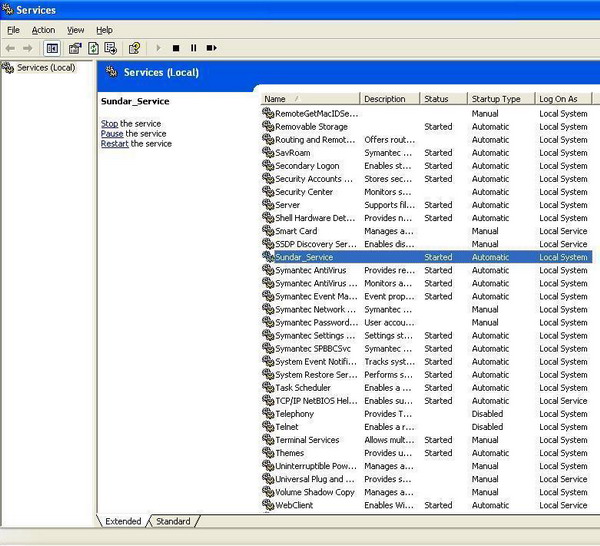Viewport: 600px width, 546px height.
Task: Select the SSDP Discovery Ser... service
Action: coord(316,244)
